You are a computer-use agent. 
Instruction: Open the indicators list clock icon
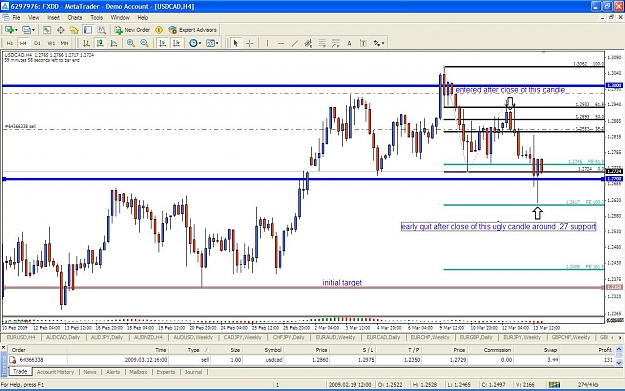pyautogui.click(x=193, y=43)
